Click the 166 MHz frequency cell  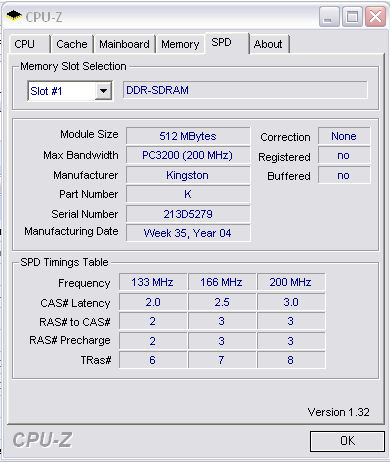[221, 282]
